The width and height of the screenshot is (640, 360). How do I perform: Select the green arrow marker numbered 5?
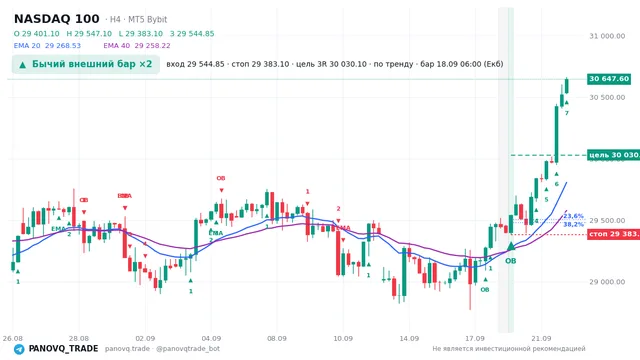point(547,189)
